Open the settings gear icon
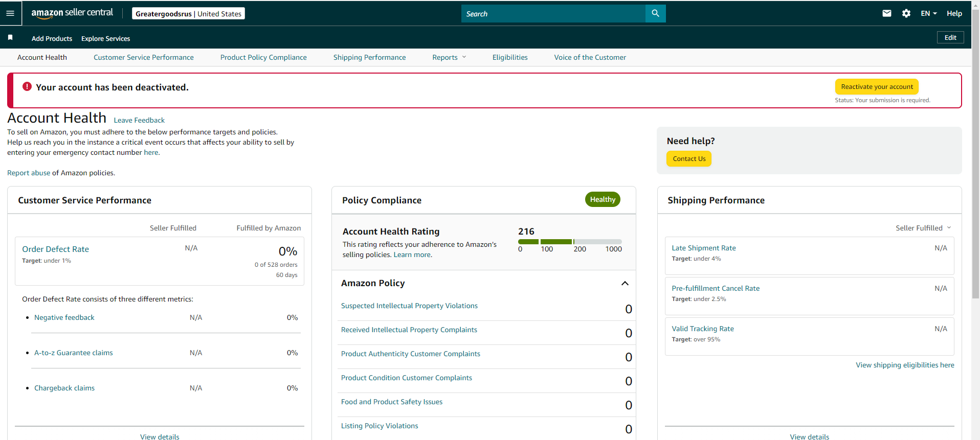The image size is (980, 440). (x=906, y=13)
